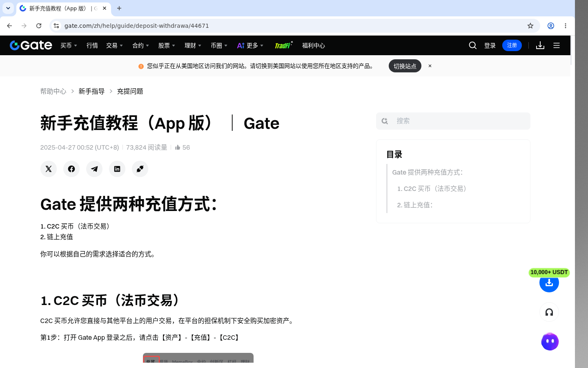The image size is (588, 368).
Task: Expand the 交易 dropdown menu
Action: tap(115, 45)
